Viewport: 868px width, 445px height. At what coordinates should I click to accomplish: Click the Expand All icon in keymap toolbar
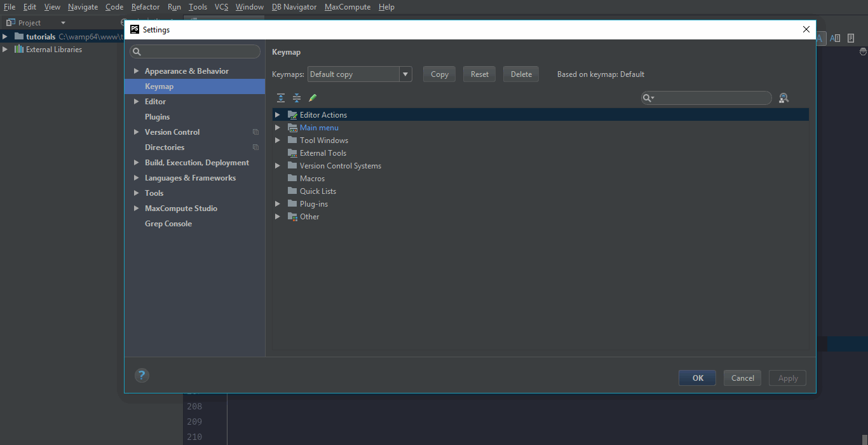(x=281, y=98)
